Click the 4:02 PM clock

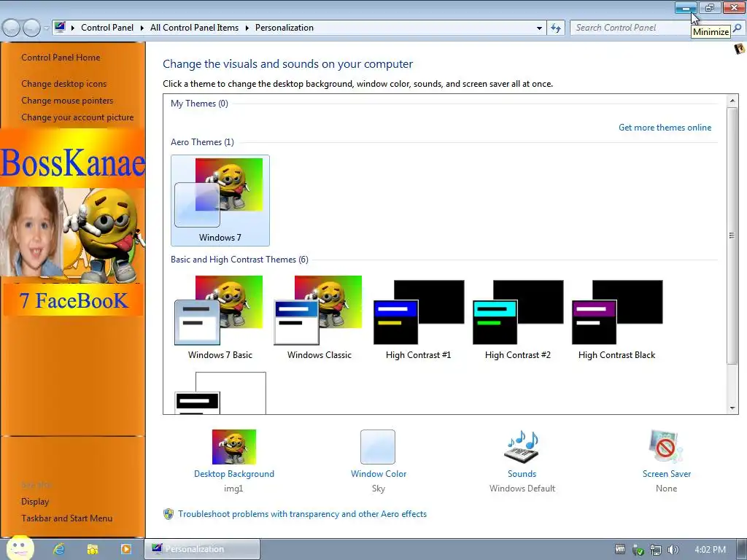click(710, 550)
